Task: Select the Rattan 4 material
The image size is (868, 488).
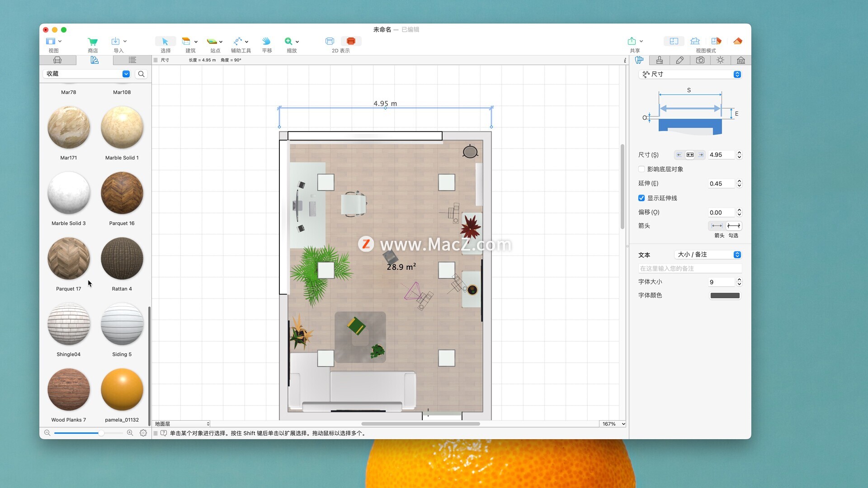Action: 122,259
